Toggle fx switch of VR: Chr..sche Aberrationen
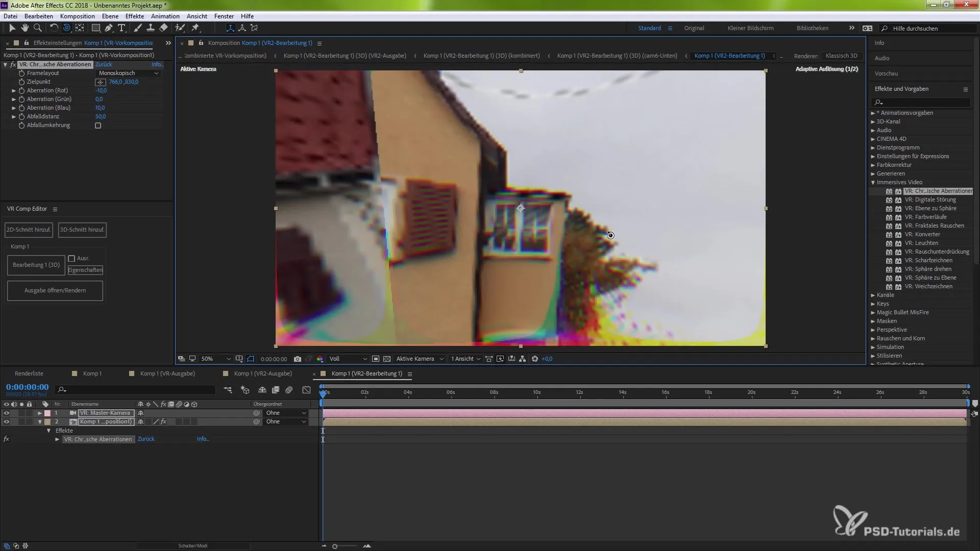 [13, 65]
